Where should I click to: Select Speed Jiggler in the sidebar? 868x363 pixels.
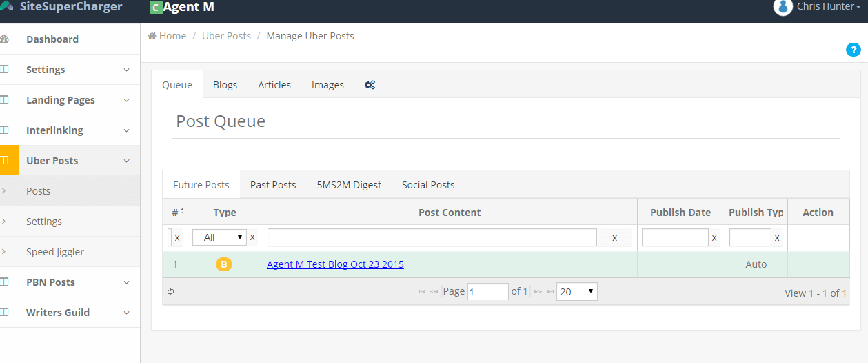point(55,252)
